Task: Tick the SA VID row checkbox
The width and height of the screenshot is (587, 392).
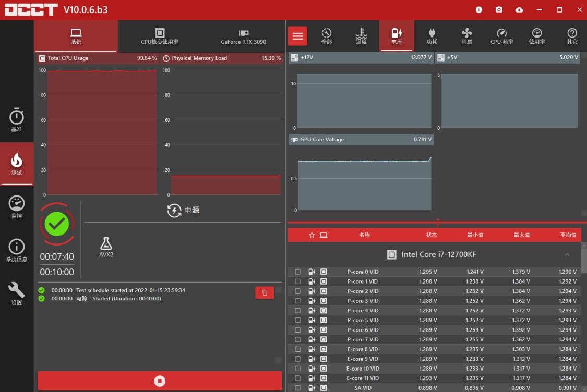Action: click(297, 388)
